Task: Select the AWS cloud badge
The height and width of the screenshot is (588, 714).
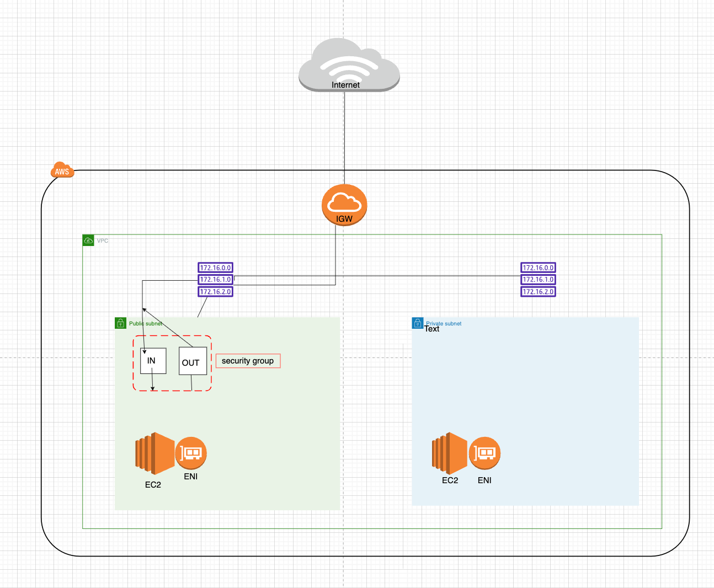Action: (62, 170)
